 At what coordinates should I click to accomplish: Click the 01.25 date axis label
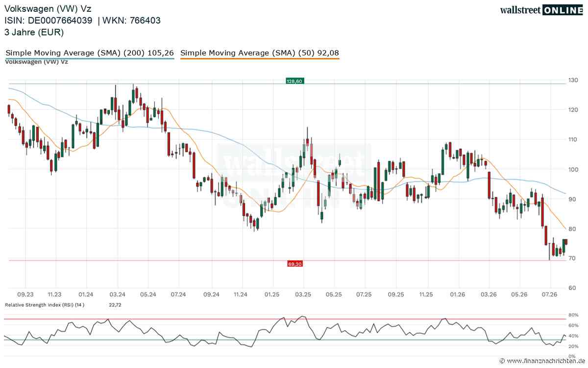tap(271, 294)
